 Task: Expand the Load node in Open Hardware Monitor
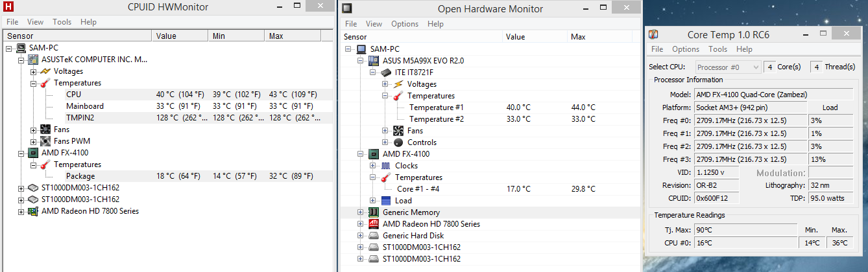point(373,201)
